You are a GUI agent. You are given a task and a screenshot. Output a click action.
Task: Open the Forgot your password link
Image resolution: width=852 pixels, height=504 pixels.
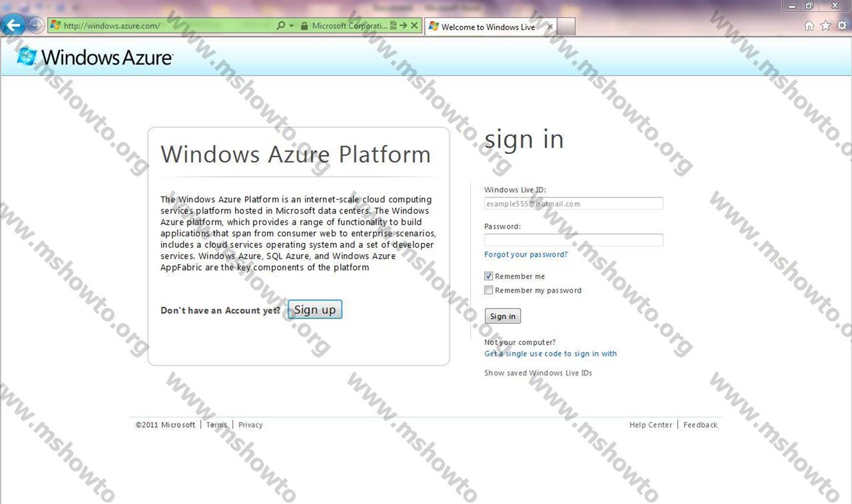(526, 255)
